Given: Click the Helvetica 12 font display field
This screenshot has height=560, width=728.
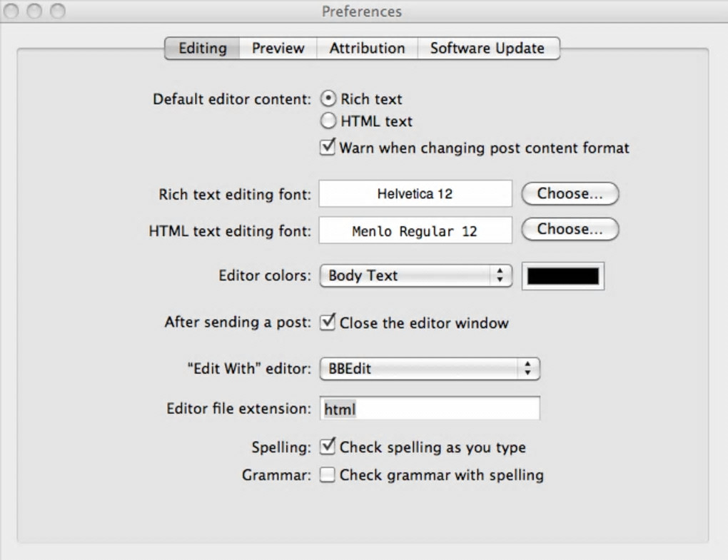Looking at the screenshot, I should (x=415, y=193).
